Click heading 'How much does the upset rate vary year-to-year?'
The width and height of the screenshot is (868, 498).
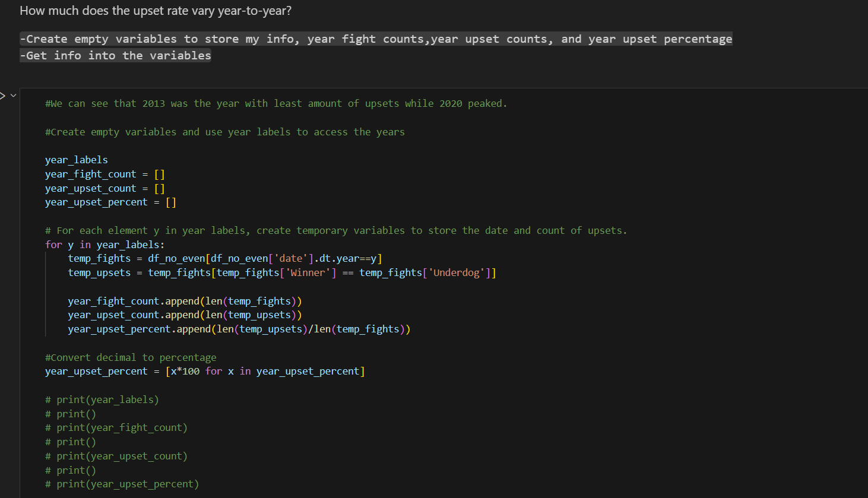(x=156, y=11)
